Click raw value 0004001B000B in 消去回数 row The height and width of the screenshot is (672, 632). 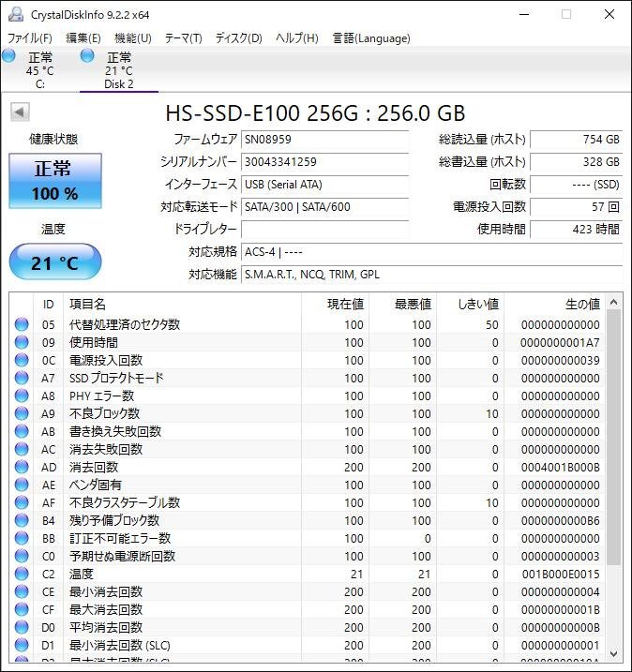pos(560,467)
